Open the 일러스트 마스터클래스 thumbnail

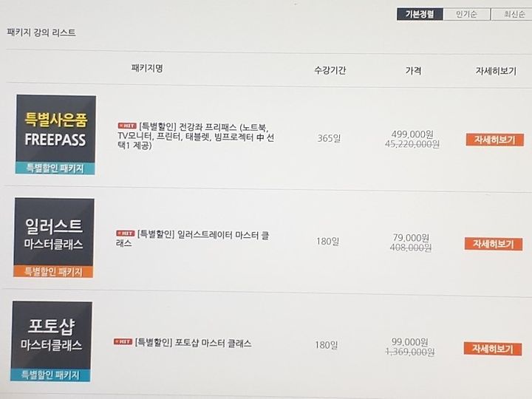54,238
